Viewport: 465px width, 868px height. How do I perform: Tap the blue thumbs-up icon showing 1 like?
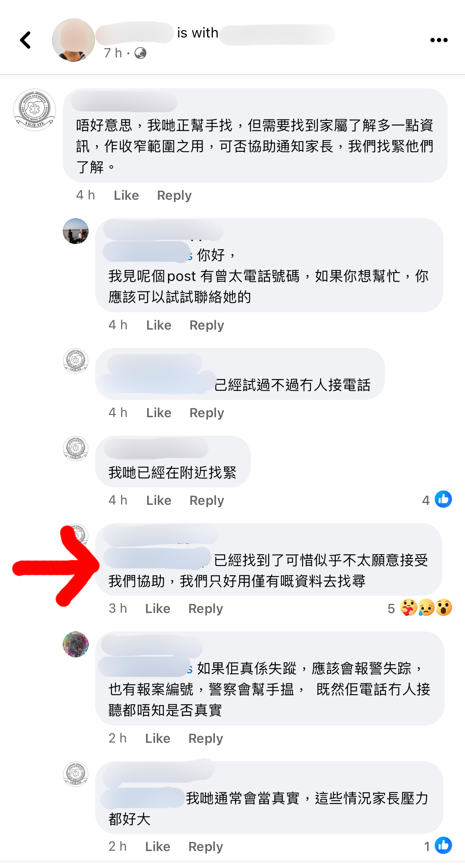[x=443, y=846]
